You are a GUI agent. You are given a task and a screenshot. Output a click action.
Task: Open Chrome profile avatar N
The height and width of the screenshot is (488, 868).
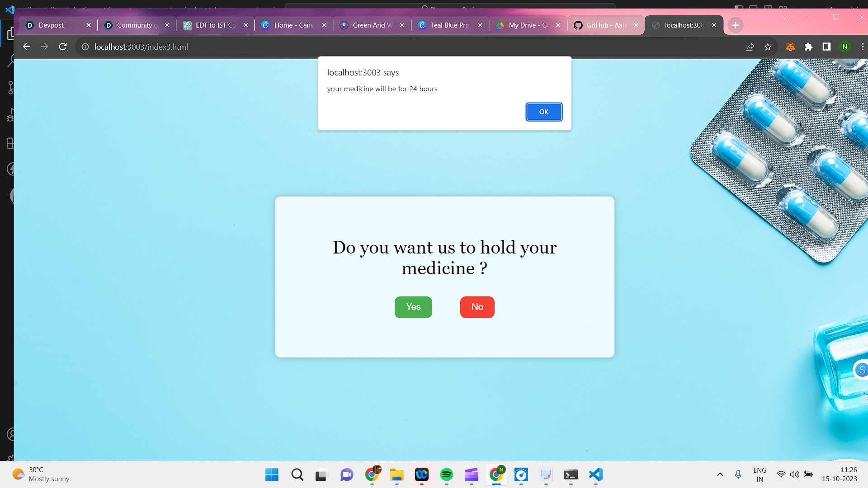pyautogui.click(x=844, y=47)
